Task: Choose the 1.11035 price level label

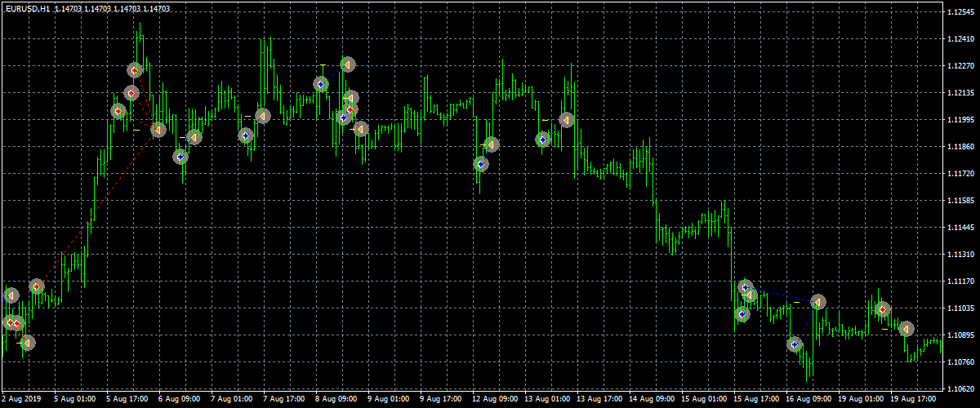Action: 961,308
